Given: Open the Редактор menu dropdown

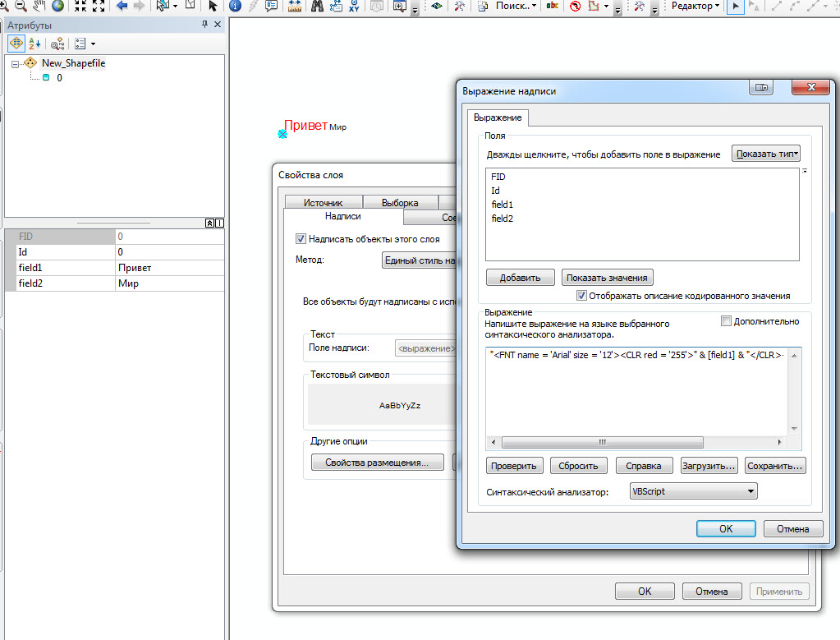Looking at the screenshot, I should click(x=695, y=6).
